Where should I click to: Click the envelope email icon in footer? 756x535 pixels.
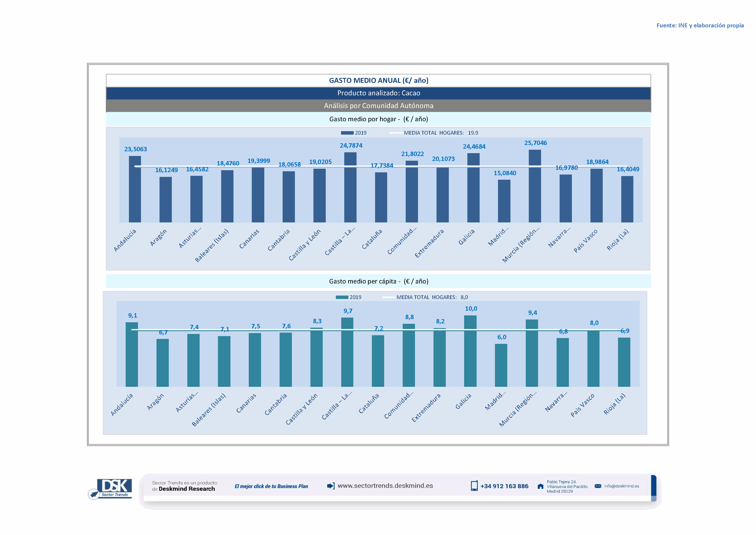[x=598, y=486]
